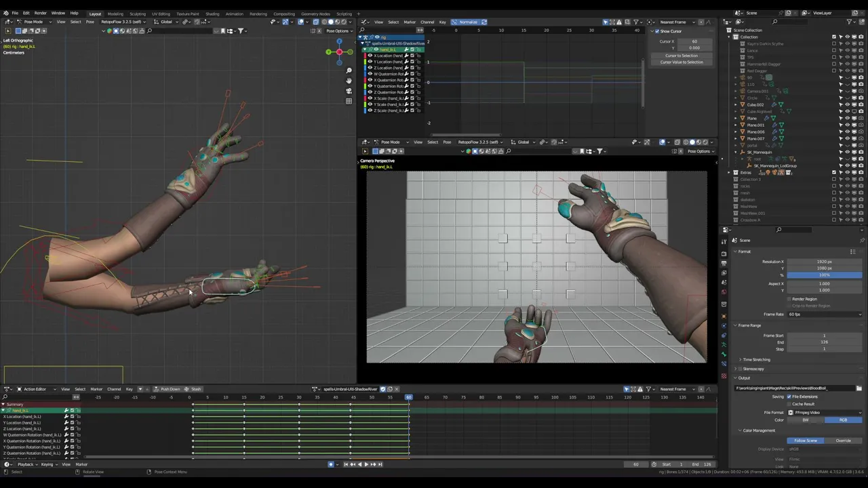Toggle camera view icon in left viewport
Viewport: 868px width, 488px height.
click(x=349, y=91)
